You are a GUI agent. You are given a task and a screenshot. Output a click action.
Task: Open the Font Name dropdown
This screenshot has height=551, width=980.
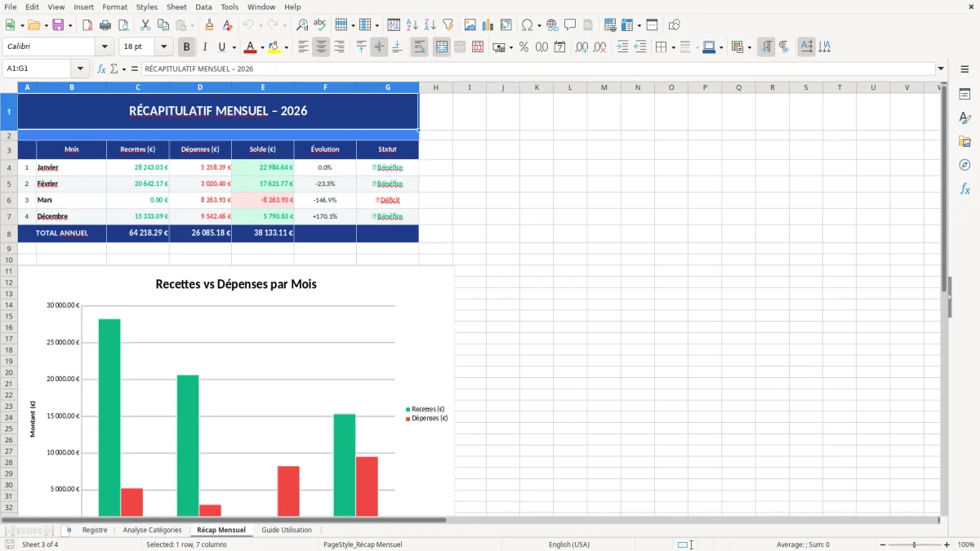(105, 47)
